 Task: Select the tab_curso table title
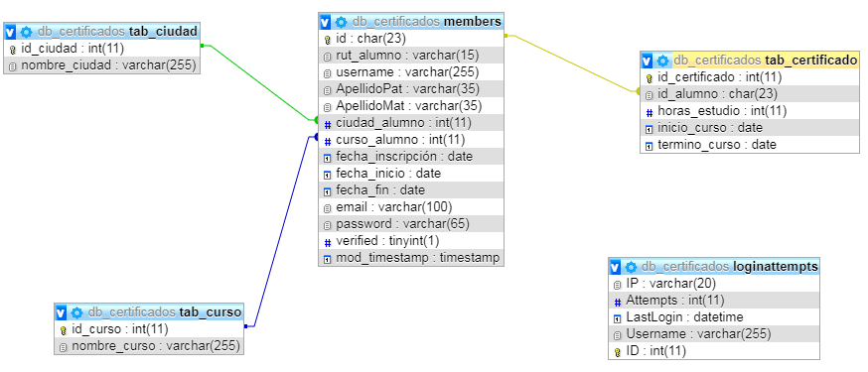(x=165, y=311)
